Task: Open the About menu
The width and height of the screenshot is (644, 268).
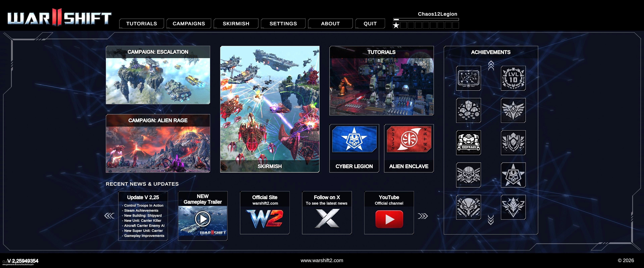Action: click(331, 23)
